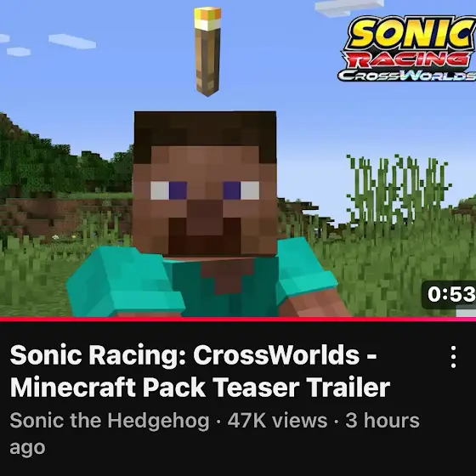Click Steve's dark brown hair
Screen dimensions: 476x476
[x=205, y=129]
